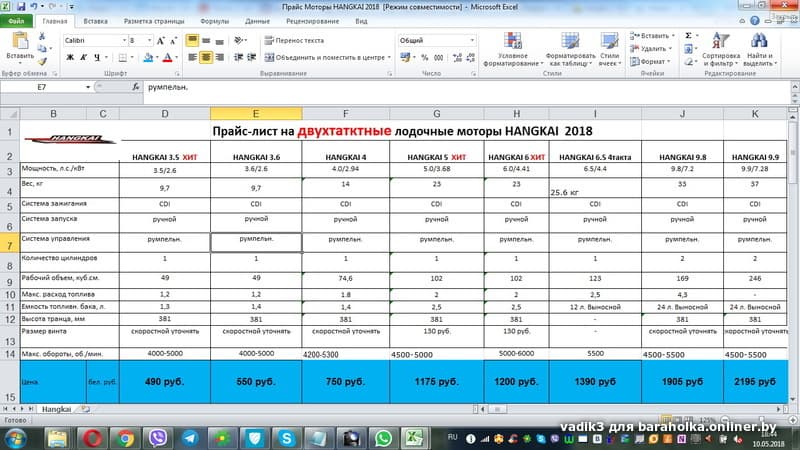Click the Fill down icon in editing group

tap(688, 48)
